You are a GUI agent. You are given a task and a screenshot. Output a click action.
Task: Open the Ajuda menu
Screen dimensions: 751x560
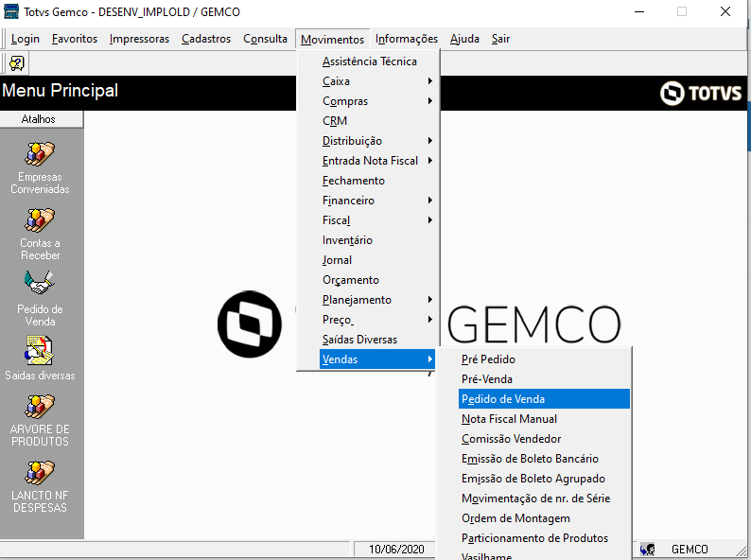(464, 39)
